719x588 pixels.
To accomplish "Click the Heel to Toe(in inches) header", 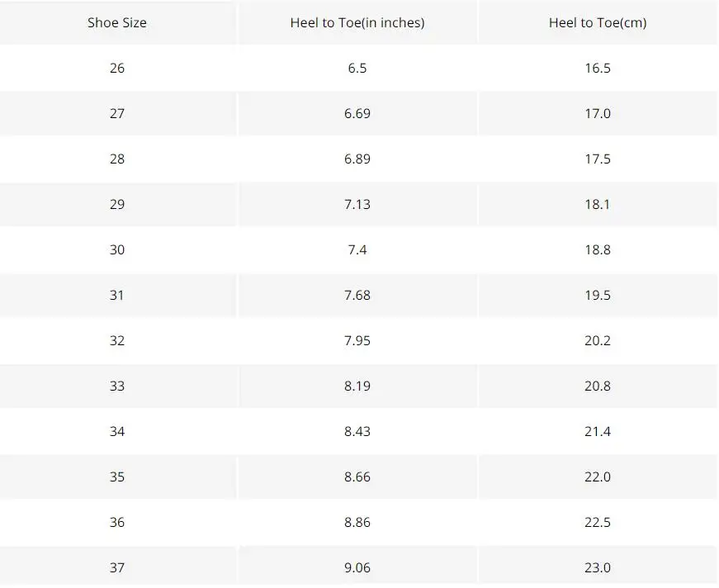I will [357, 22].
